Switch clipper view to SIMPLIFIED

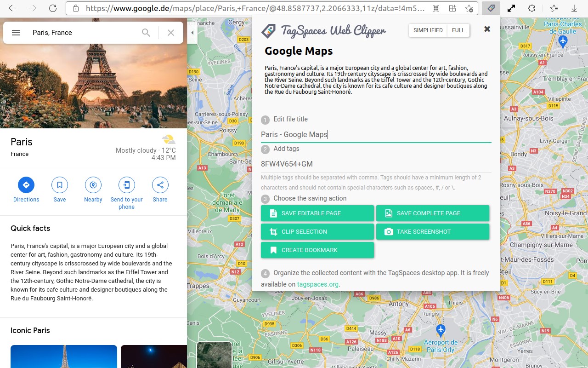point(428,30)
